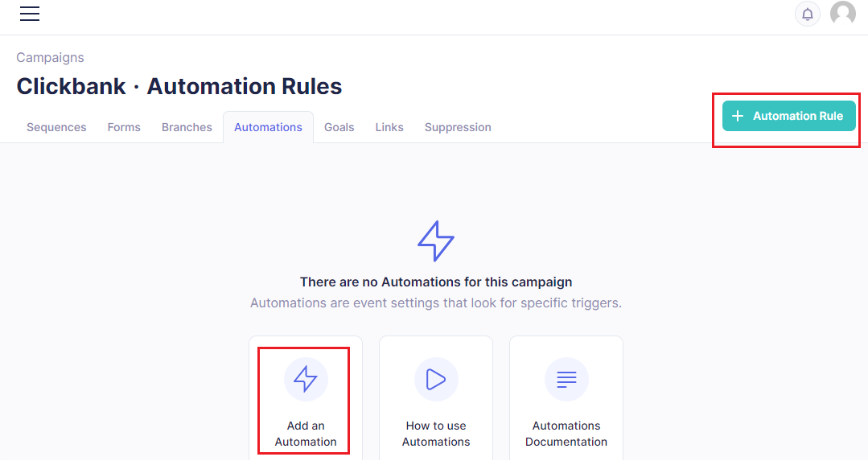Click the Add an Automation label
The width and height of the screenshot is (868, 461).
[306, 434]
